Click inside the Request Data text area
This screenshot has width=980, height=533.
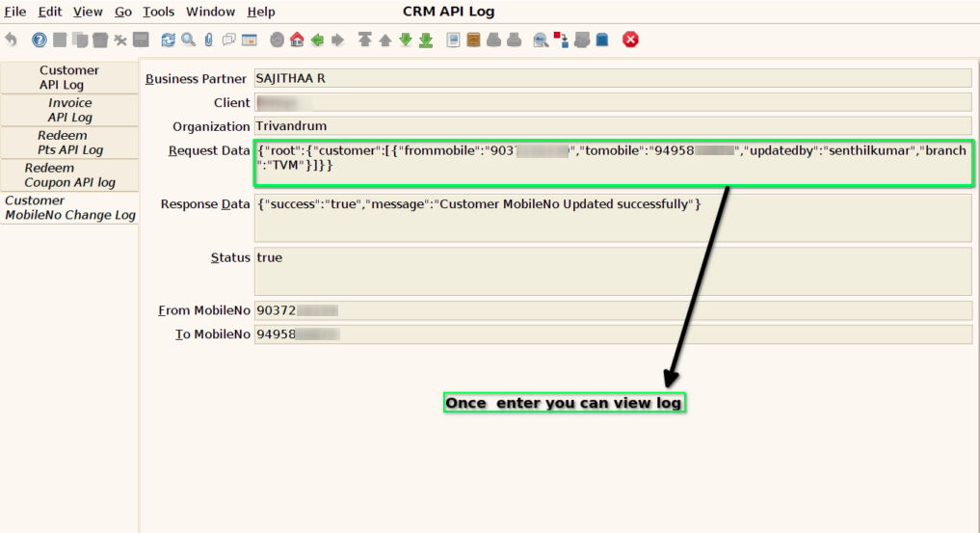coord(613,163)
